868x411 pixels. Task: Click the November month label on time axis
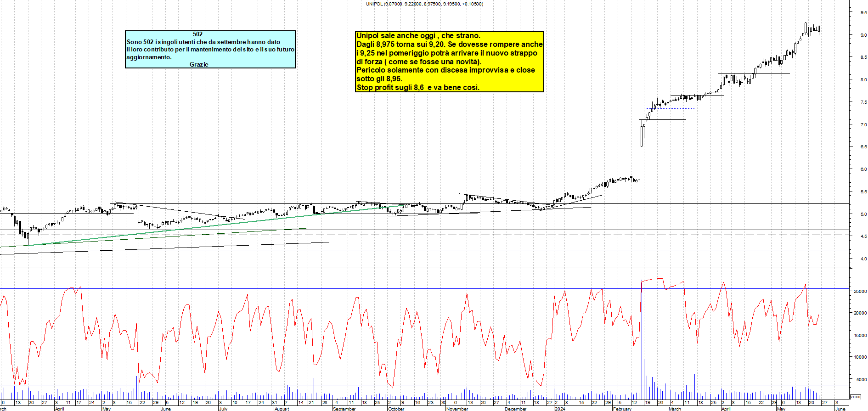[457, 409]
